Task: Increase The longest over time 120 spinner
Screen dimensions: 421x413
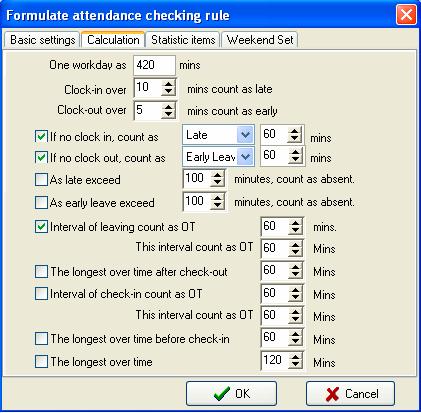Action: coord(295,357)
